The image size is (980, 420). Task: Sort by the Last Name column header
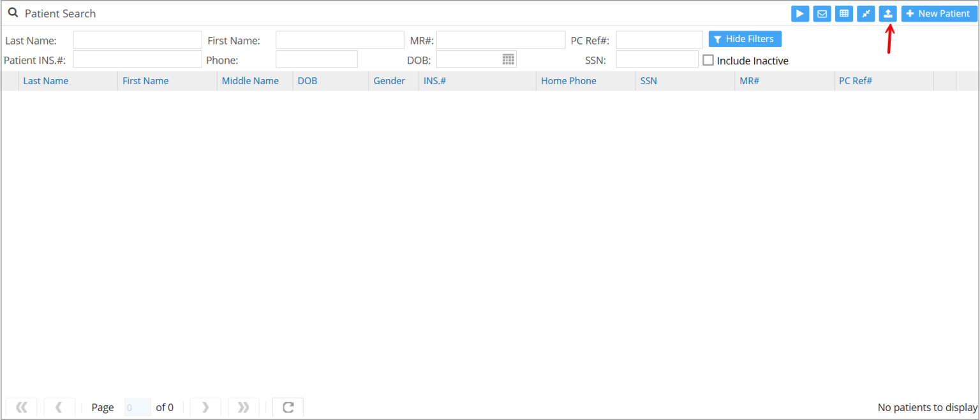(x=45, y=80)
